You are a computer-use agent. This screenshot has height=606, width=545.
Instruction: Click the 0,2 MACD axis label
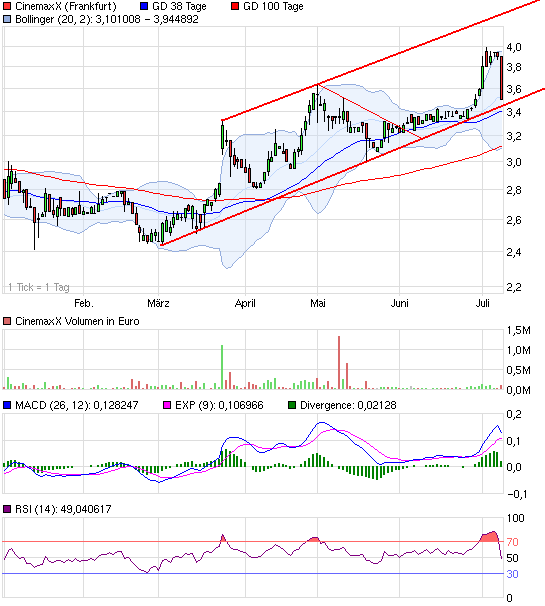point(514,414)
